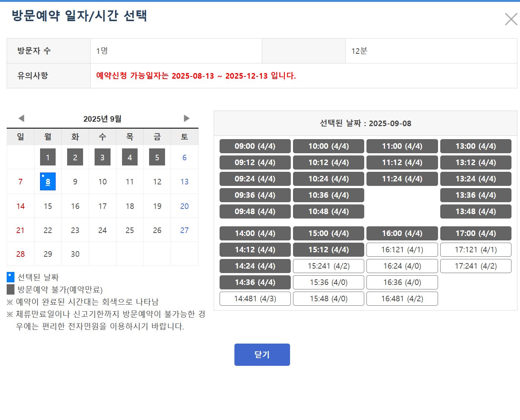Select the 17:24 time slot

point(475,266)
